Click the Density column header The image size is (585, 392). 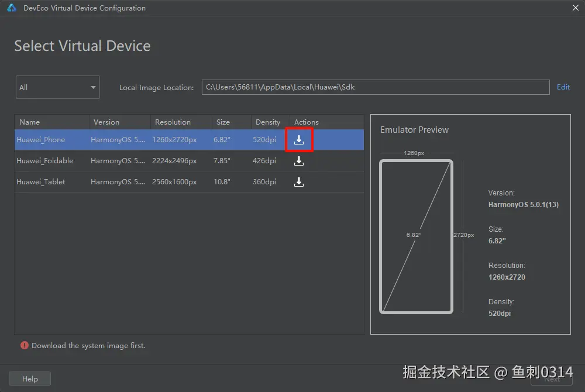(270, 122)
